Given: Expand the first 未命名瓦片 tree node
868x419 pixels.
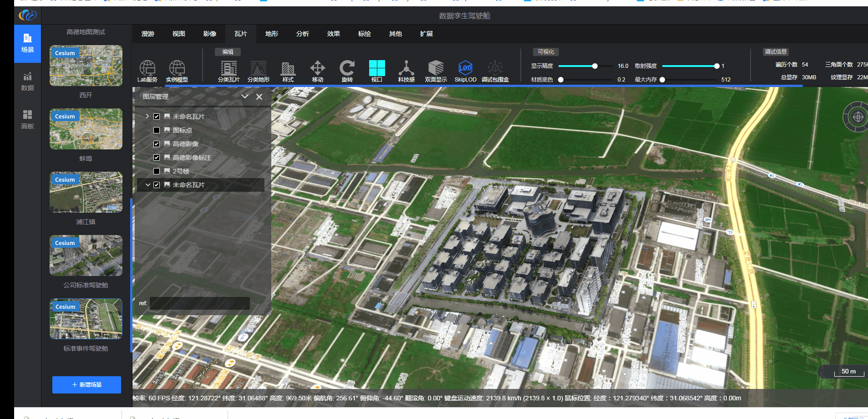Looking at the screenshot, I should pos(147,117).
